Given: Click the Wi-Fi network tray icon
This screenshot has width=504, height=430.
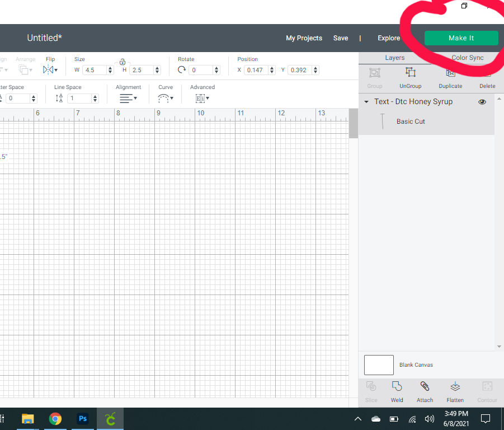Looking at the screenshot, I should [x=412, y=419].
